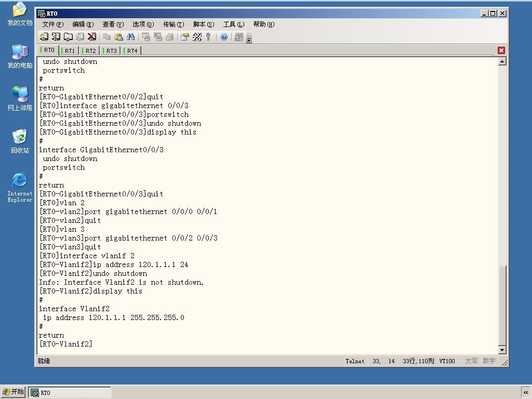Click the 数字 num lock indicator

pyautogui.click(x=488, y=361)
